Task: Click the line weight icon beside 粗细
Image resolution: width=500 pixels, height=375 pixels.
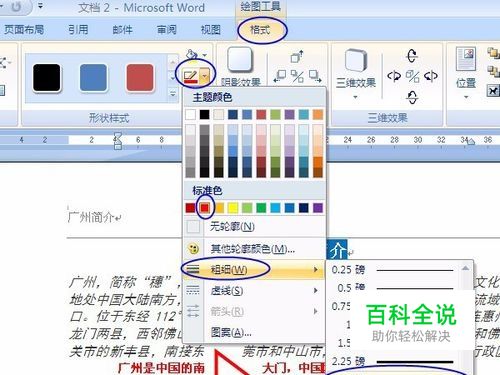Action: 193,269
